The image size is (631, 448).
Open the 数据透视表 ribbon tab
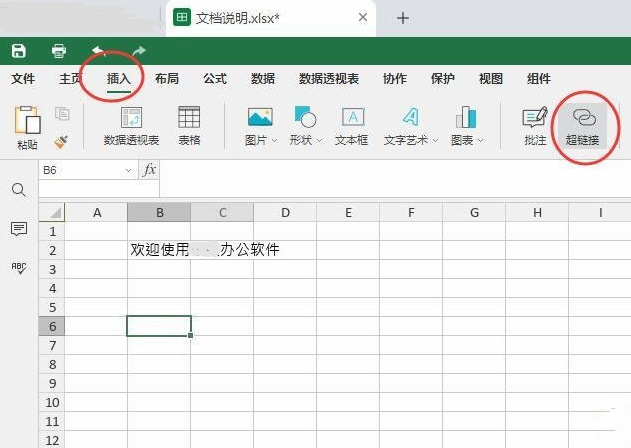pos(329,79)
